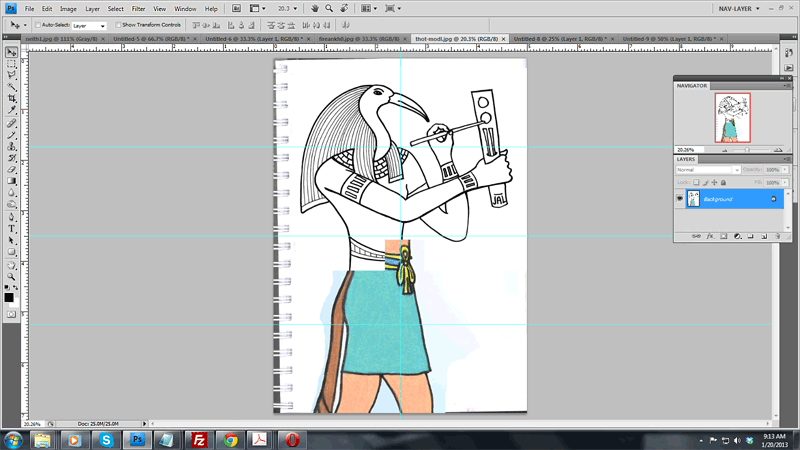Open the Normal blend mode dropdown
This screenshot has width=800, height=450.
[707, 170]
